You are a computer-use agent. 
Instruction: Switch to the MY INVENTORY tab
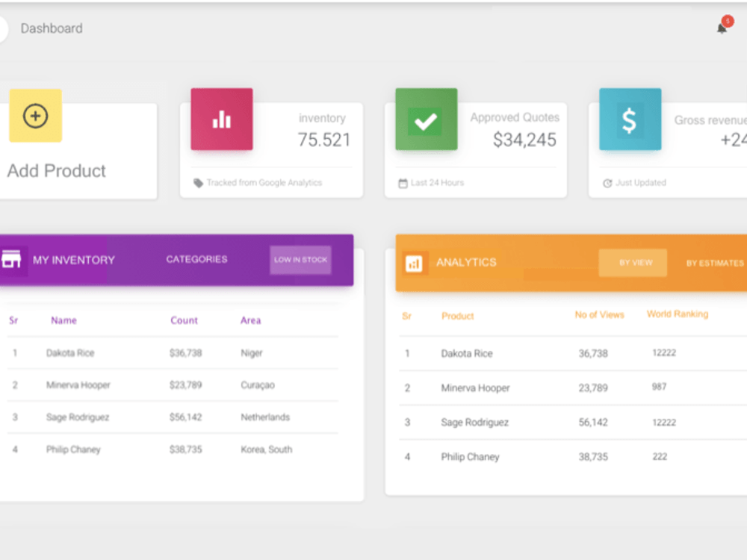point(74,260)
